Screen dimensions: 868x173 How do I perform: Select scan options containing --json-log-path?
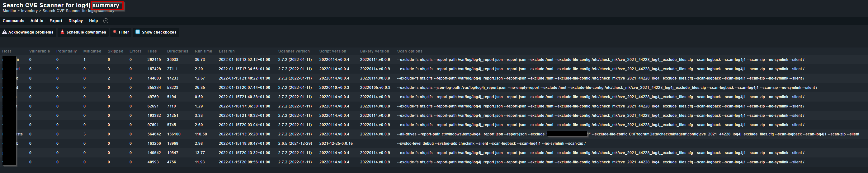click(607, 88)
